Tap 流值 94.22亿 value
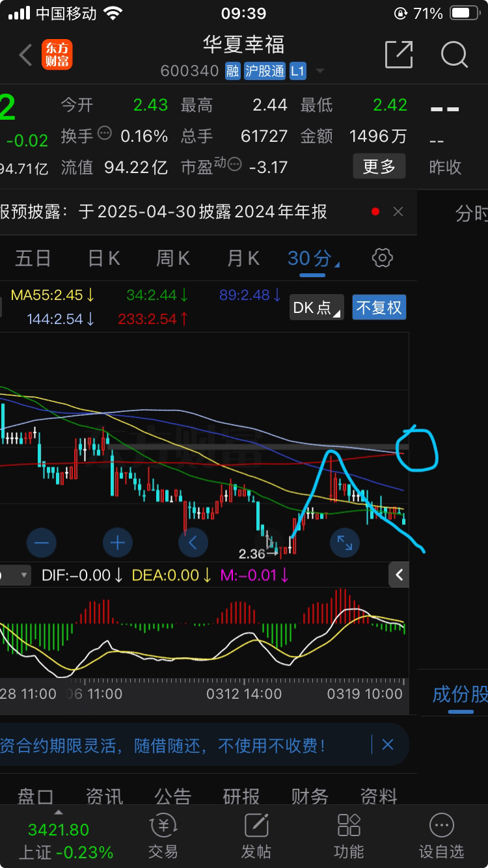The image size is (488, 868). (x=114, y=167)
